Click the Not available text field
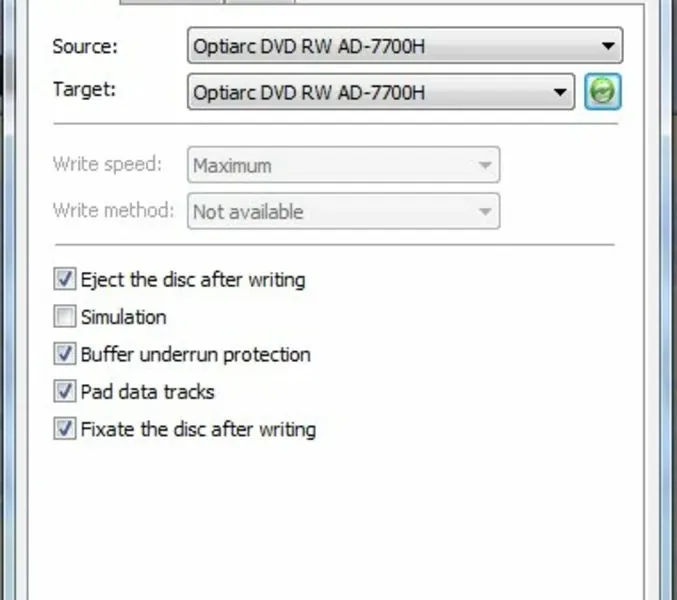This screenshot has height=600, width=677. click(x=248, y=211)
